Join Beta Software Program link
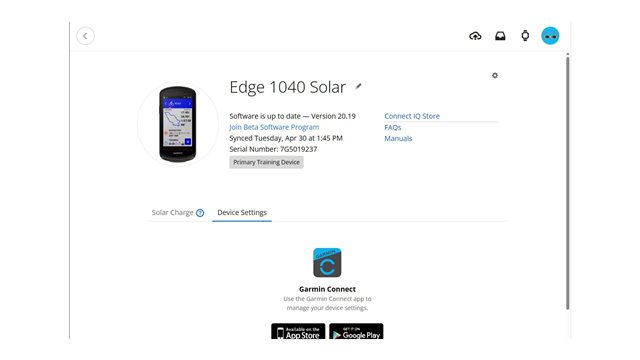 tap(274, 127)
